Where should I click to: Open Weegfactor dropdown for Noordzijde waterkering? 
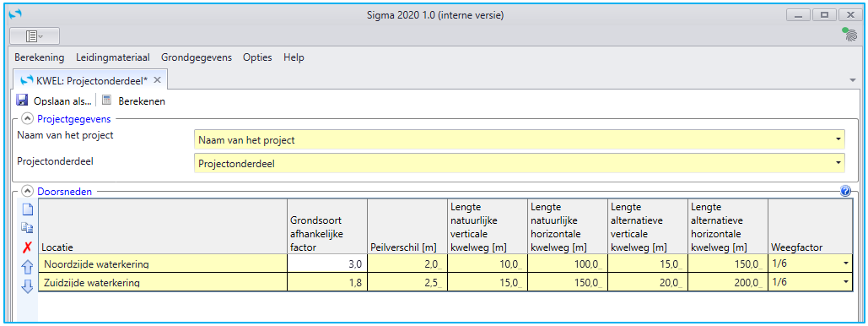[x=846, y=264]
